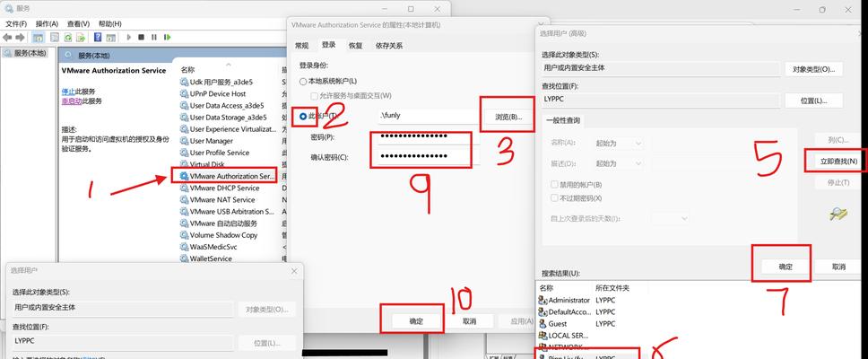Viewport: 868px width, 359px height.
Task: Click the user icon beside Administrator result
Action: [542, 300]
